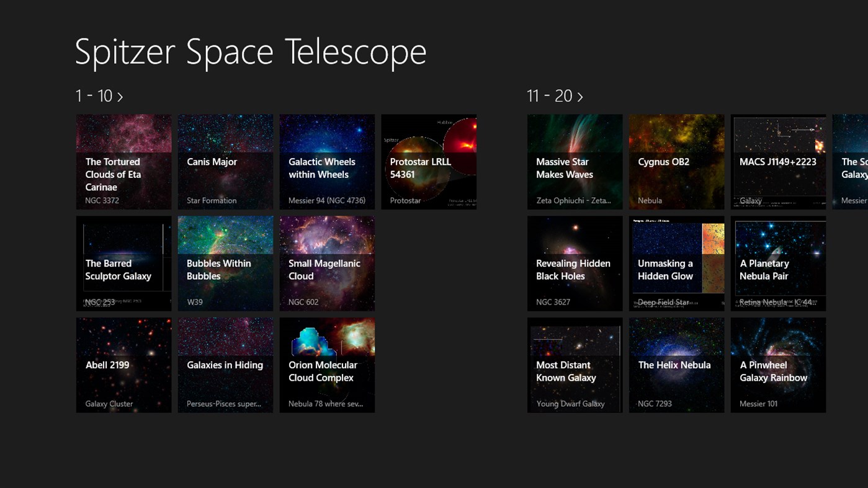Open The Helix Nebula NGC 7293 image
Image resolution: width=868 pixels, height=488 pixels.
coord(676,365)
